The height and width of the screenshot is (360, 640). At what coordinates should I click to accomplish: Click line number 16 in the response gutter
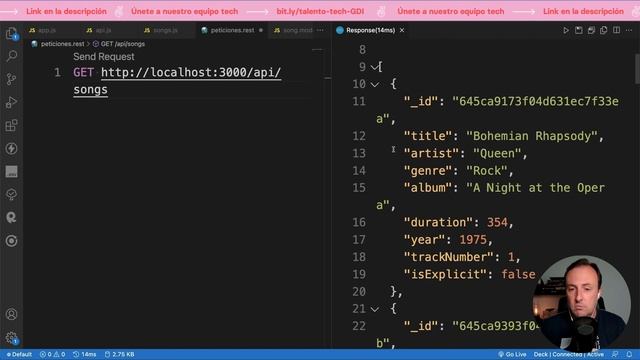tap(359, 222)
